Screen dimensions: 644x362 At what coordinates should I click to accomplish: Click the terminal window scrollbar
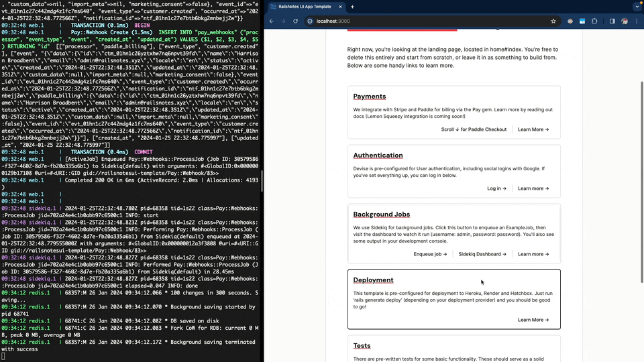(x=262, y=180)
